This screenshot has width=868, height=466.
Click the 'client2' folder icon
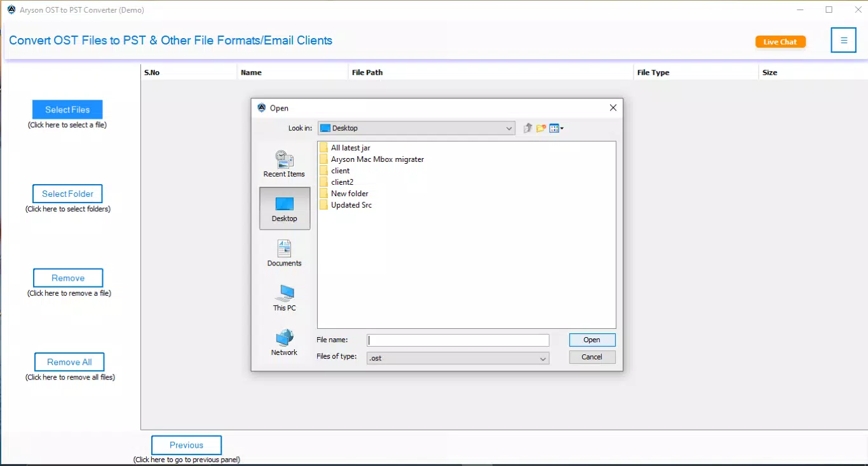324,182
